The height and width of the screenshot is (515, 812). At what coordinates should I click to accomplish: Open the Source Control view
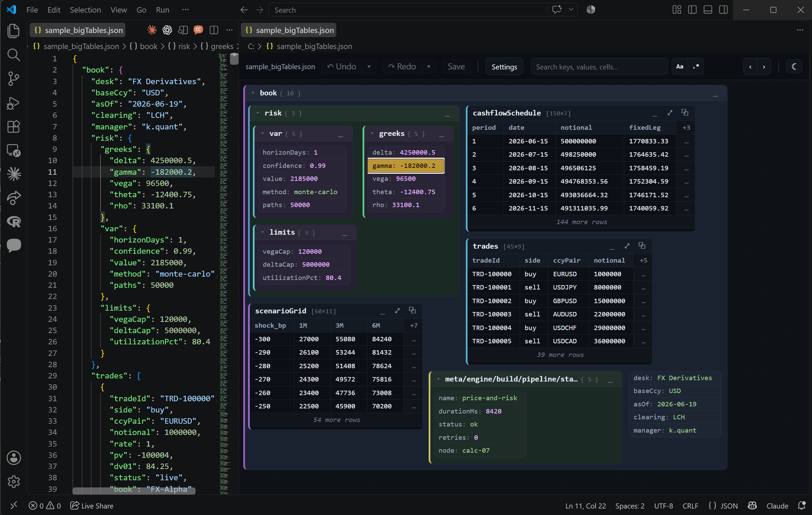pyautogui.click(x=14, y=79)
